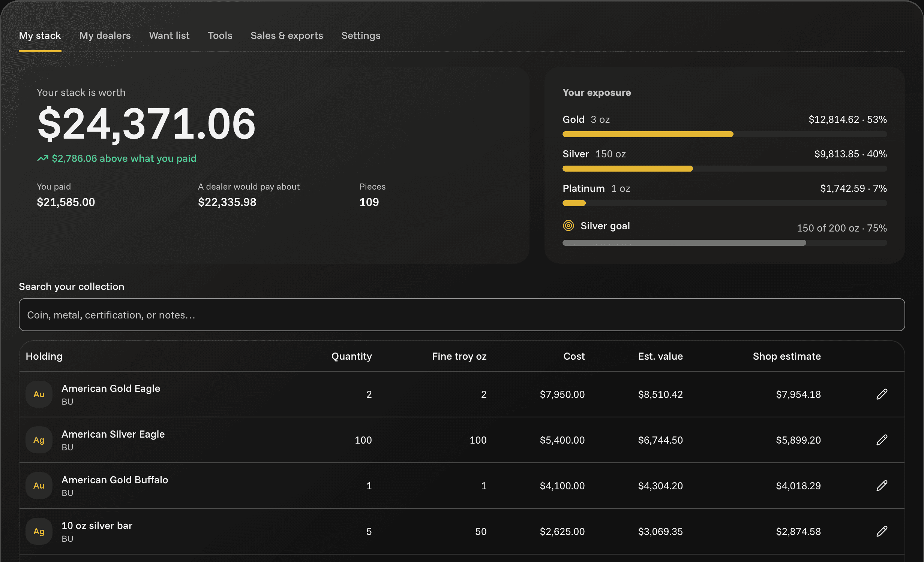Click the Silver goal label

pos(605,226)
